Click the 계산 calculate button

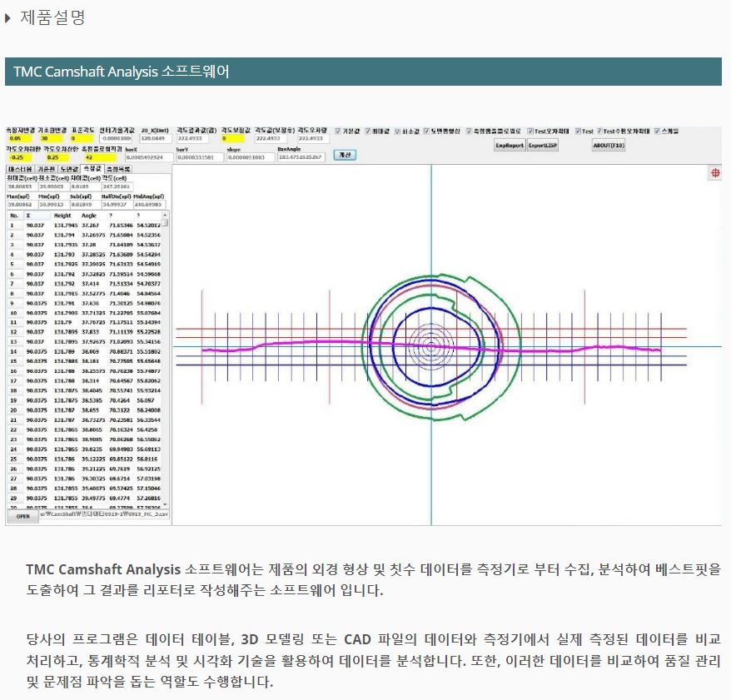click(345, 155)
